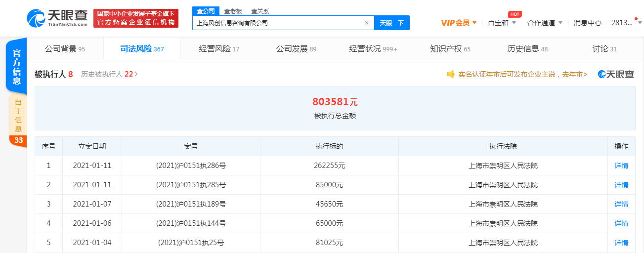Switch to the 讨论 tab
Image resolution: width=644 pixels, height=253 pixels.
pos(604,49)
